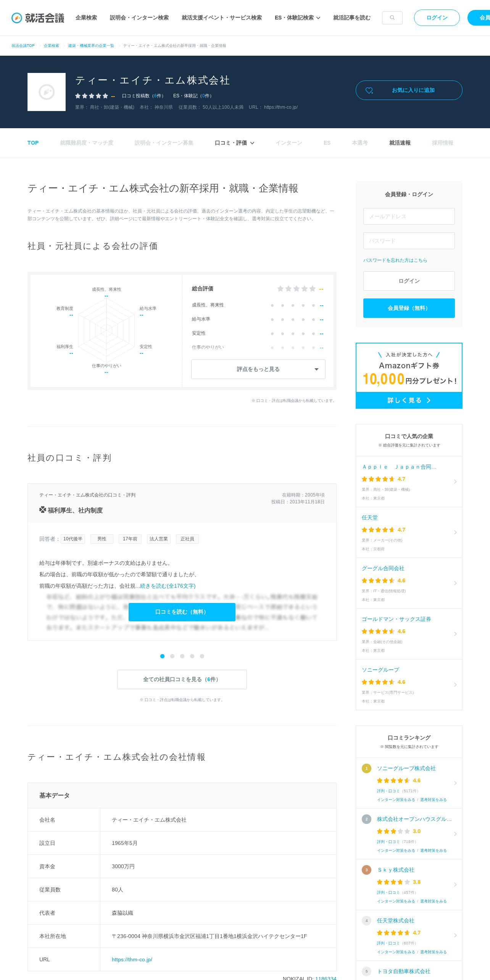This screenshot has height=980, width=490.
Task: Click the clover icon beside 福利厚生、社内制度
Action: tap(43, 510)
